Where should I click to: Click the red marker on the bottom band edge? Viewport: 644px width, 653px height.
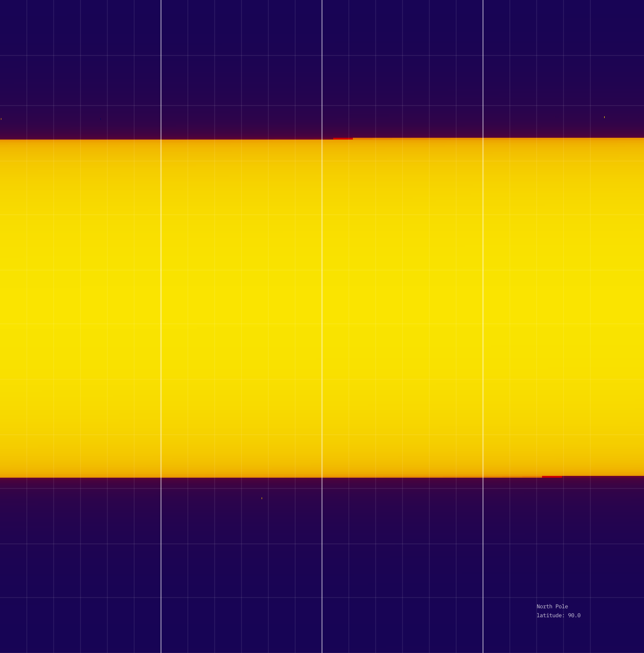click(x=552, y=477)
